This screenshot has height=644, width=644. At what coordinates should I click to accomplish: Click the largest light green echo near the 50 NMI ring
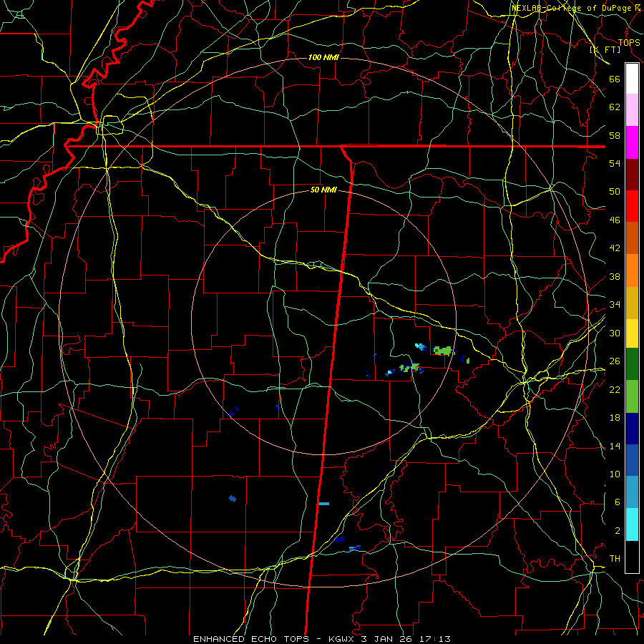point(442,351)
